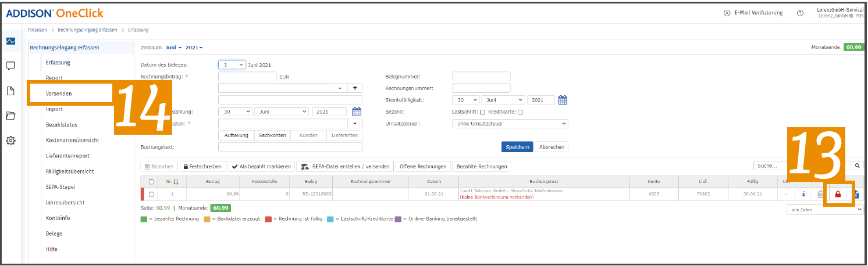Screen dimensions: 868x266
Task: Open the Report sidebar item
Action: [54, 78]
